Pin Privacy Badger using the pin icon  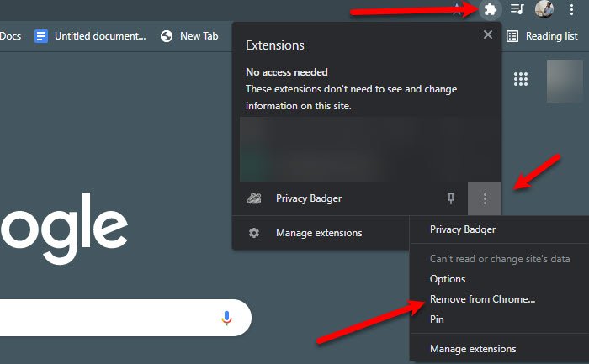[x=451, y=198]
